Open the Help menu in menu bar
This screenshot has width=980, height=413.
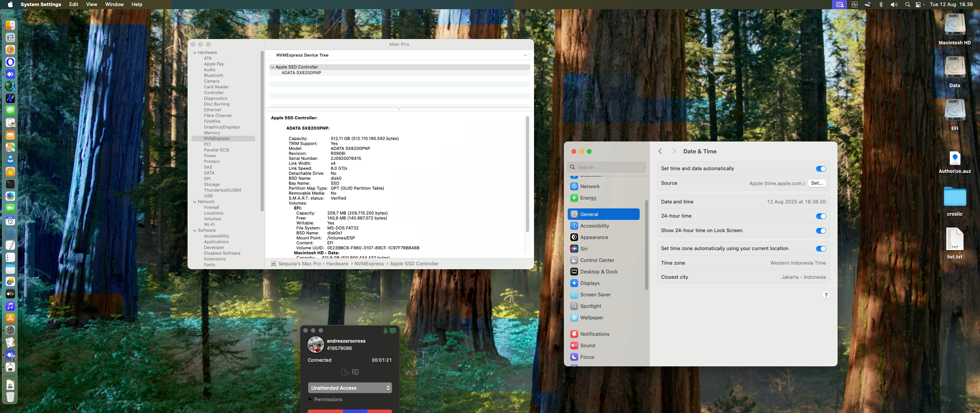click(x=137, y=5)
